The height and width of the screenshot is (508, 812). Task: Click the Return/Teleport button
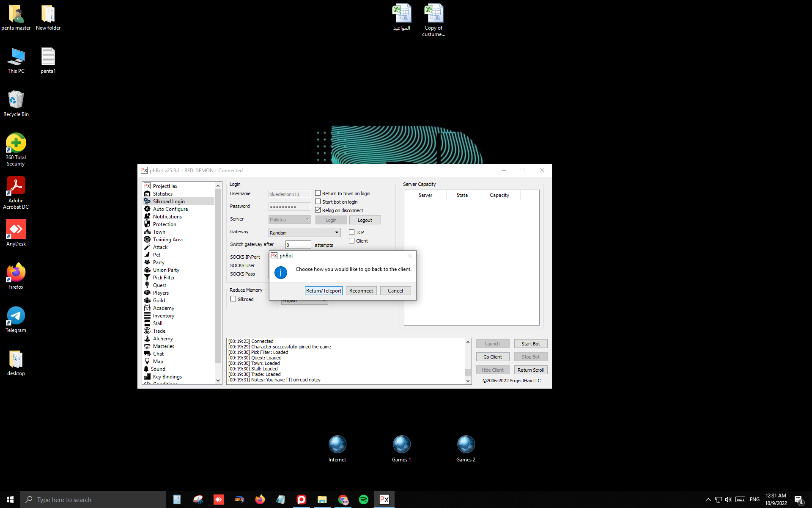tap(324, 290)
